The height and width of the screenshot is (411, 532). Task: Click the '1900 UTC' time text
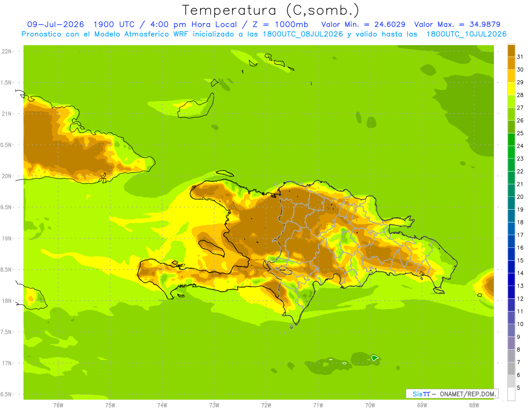tap(113, 24)
